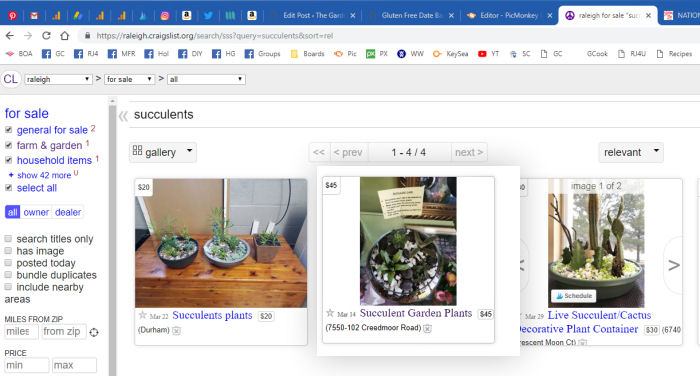Switch to the pinned Instagram tab
The image size is (700, 376).
tap(165, 16)
